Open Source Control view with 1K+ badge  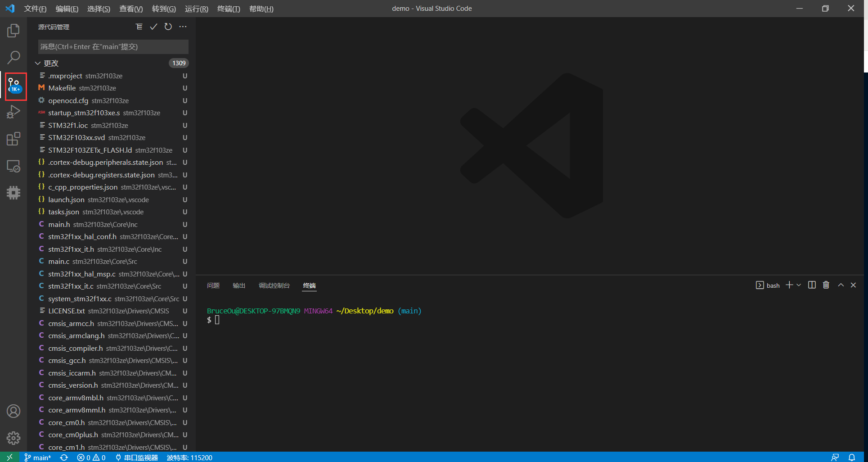coord(14,86)
